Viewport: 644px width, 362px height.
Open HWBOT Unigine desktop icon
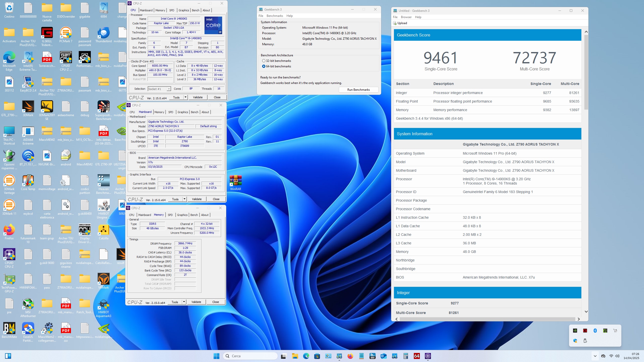tap(103, 209)
